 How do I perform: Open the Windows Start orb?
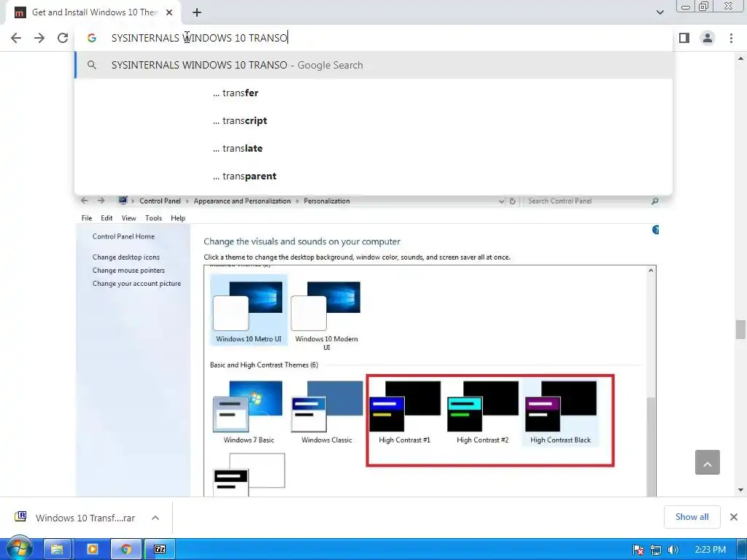20,549
